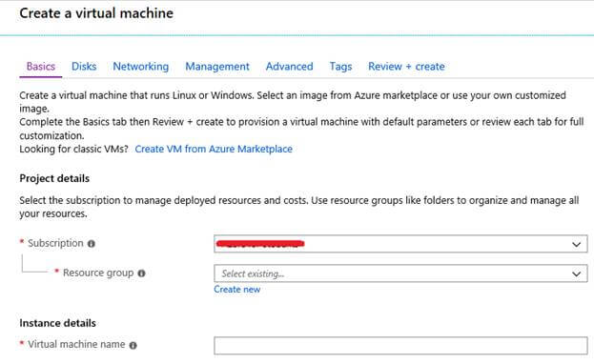Viewport: 594px width, 364px height.
Task: Open the Basics tab
Action: [41, 67]
